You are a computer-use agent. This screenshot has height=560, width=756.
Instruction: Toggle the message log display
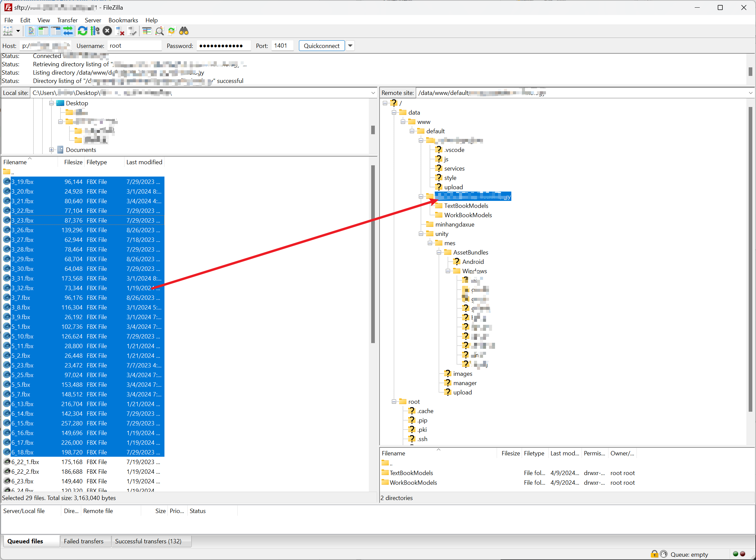coord(31,31)
